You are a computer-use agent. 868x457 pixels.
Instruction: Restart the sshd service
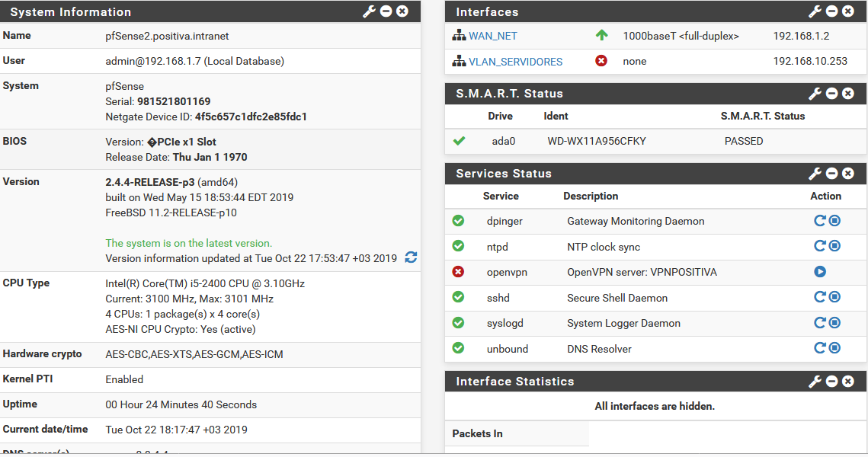click(x=820, y=298)
